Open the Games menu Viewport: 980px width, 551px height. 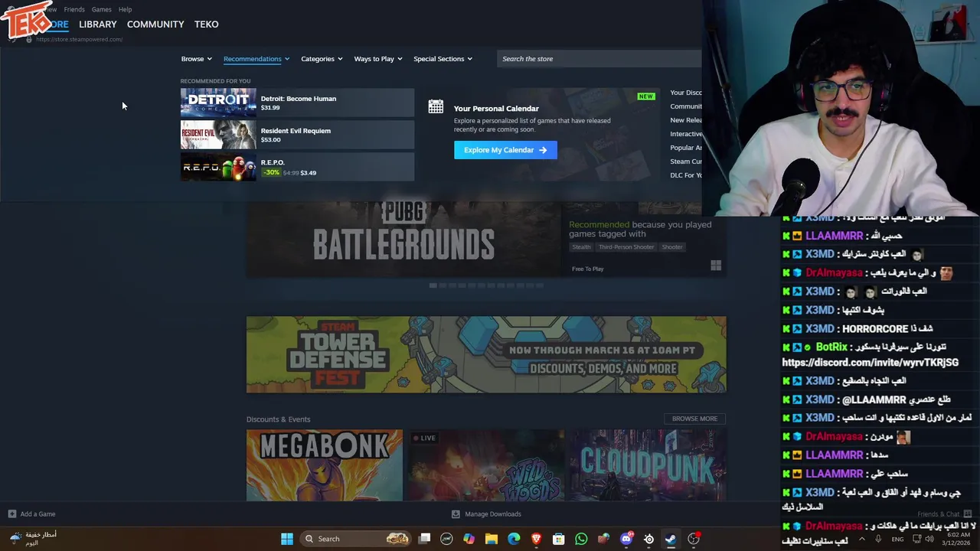[x=101, y=9]
